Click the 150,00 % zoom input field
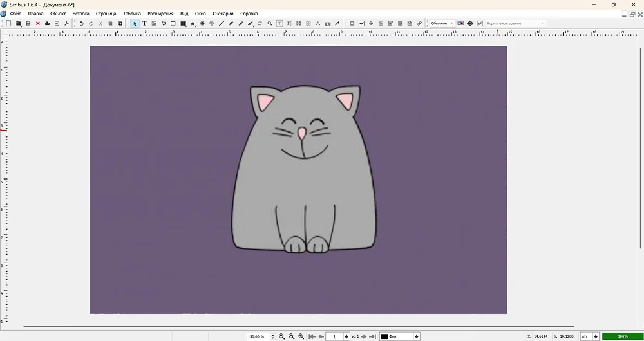The width and height of the screenshot is (644, 341). click(x=256, y=336)
